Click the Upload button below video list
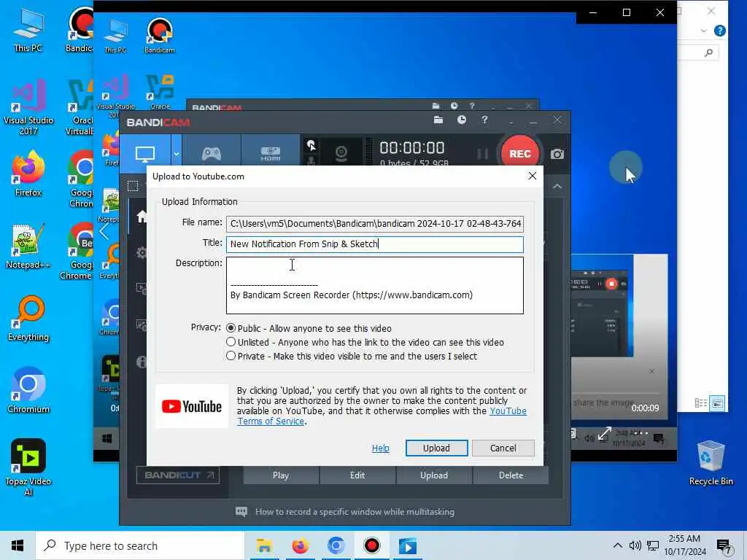The height and width of the screenshot is (560, 747). [x=434, y=475]
